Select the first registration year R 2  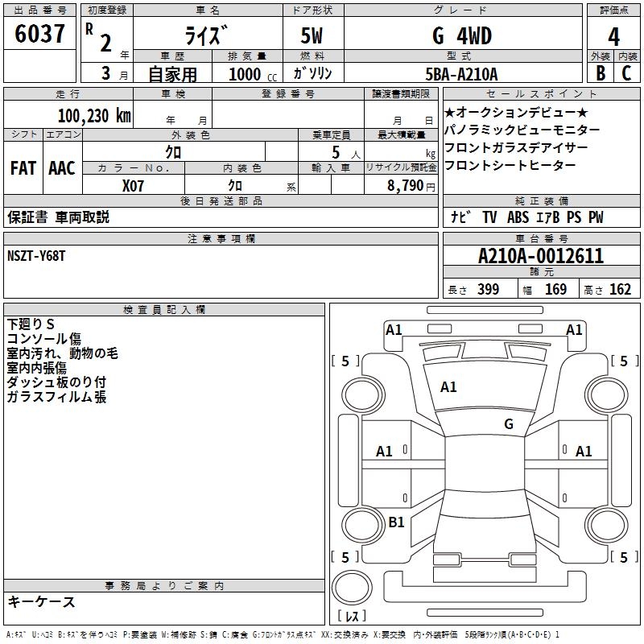[100, 38]
